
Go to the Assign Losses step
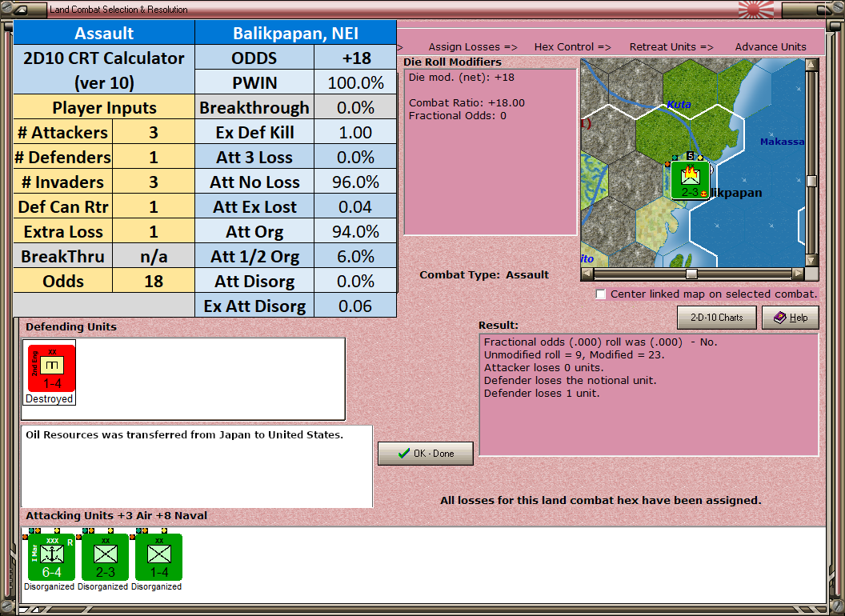click(x=473, y=47)
